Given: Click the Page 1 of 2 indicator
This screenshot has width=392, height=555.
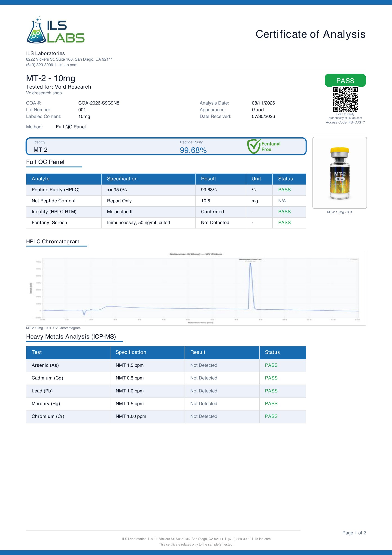Looking at the screenshot, I should tap(354, 533).
